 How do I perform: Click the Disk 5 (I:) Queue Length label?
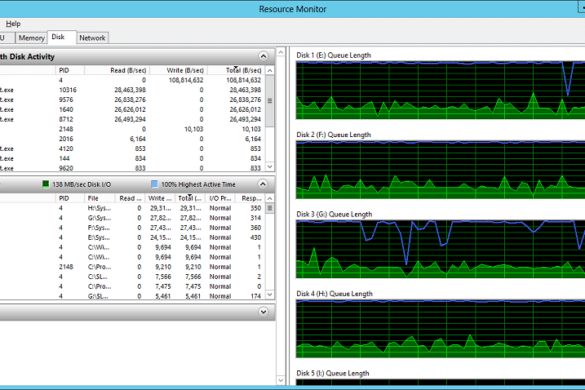point(333,373)
